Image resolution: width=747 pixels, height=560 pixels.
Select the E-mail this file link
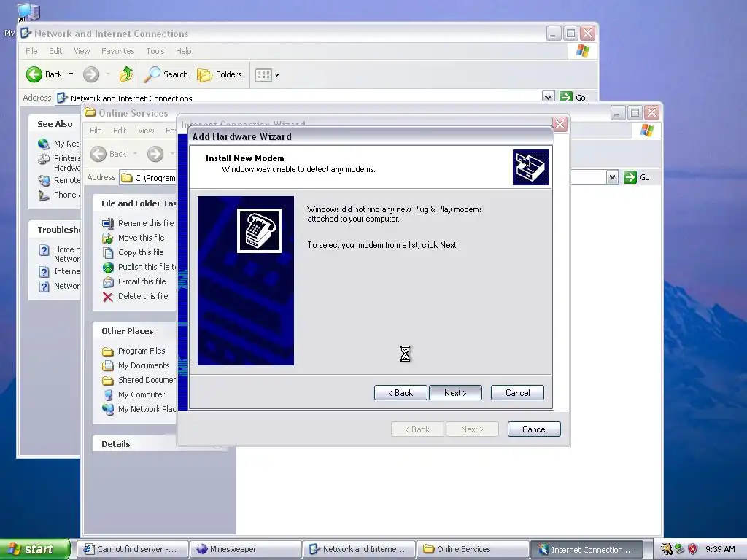click(x=142, y=281)
